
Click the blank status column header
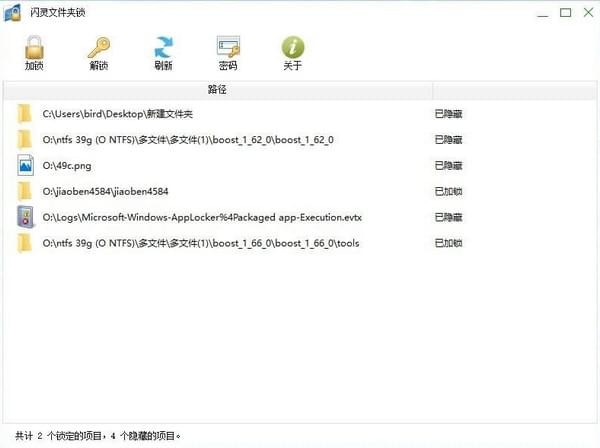pyautogui.click(x=514, y=90)
